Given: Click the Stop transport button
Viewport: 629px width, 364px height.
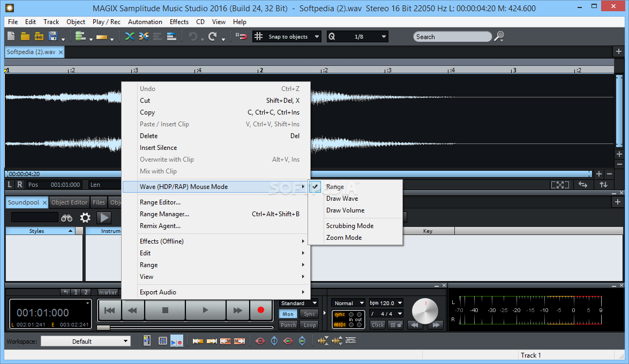Looking at the screenshot, I should coord(165,310).
